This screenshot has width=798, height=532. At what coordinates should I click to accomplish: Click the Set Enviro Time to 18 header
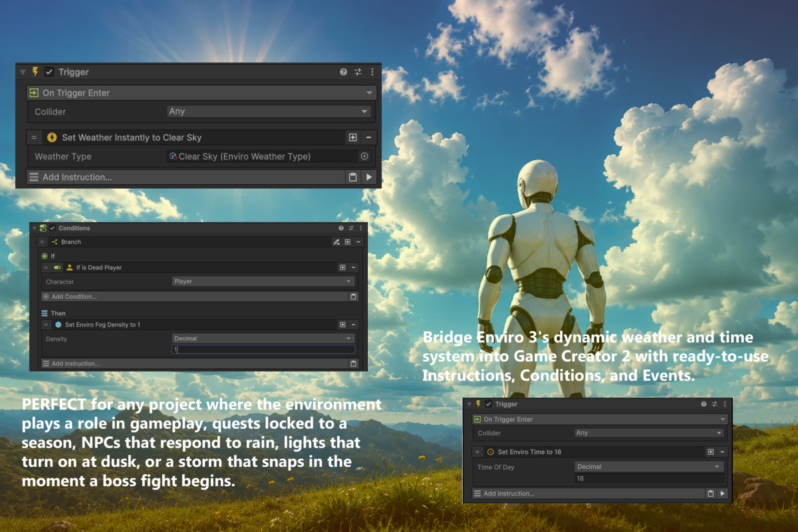point(594,452)
